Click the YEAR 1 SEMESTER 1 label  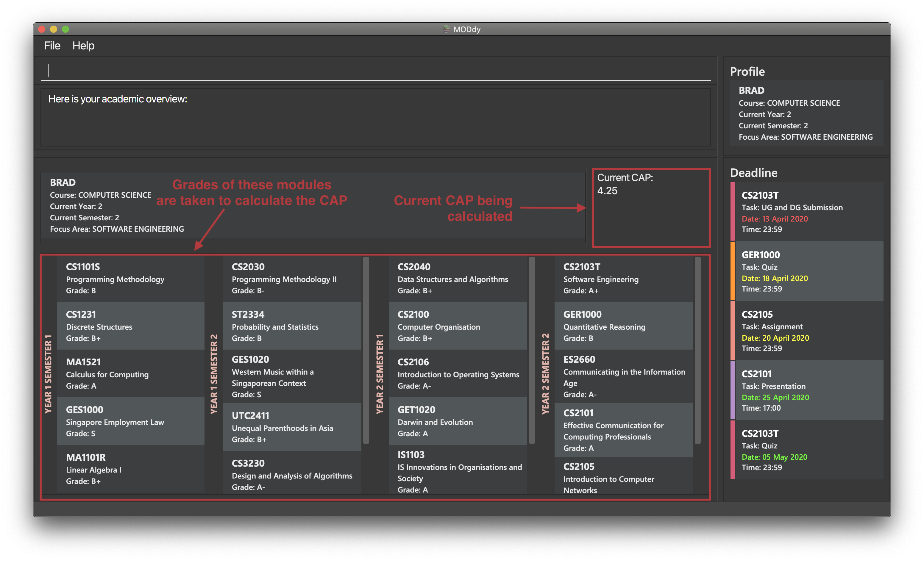click(48, 374)
